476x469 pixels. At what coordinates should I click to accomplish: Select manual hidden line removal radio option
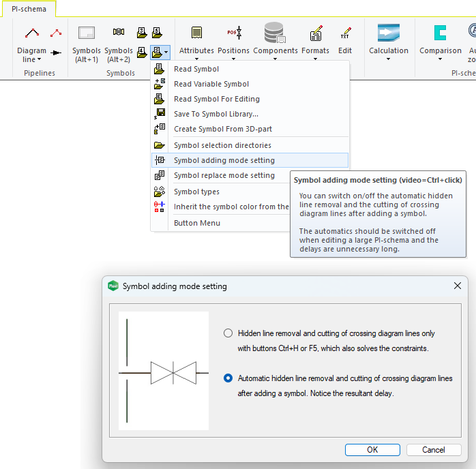228,333
